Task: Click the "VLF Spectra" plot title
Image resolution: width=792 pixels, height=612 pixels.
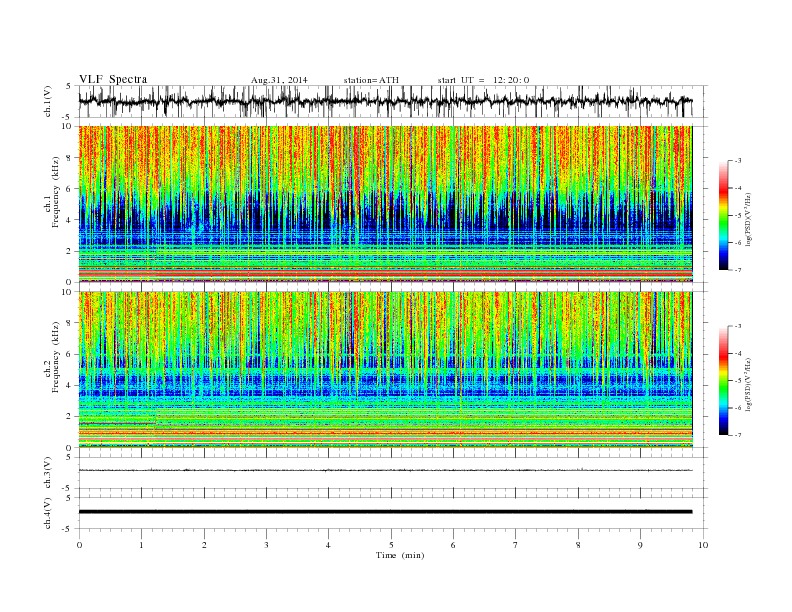Action: point(113,79)
